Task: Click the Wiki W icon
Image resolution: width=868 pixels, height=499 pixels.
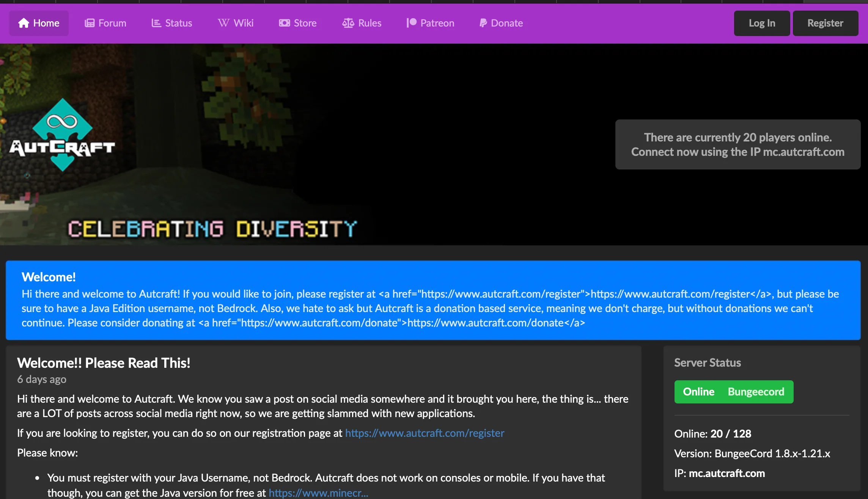Action: pos(223,23)
